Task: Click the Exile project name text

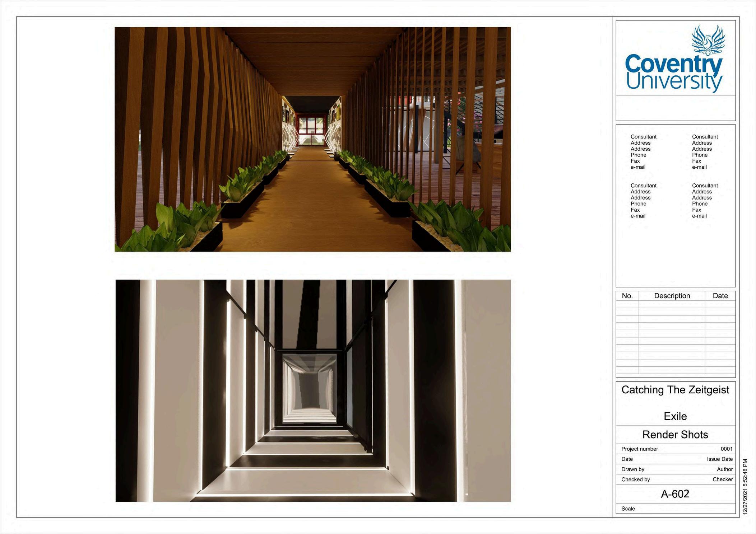Action: pyautogui.click(x=675, y=416)
